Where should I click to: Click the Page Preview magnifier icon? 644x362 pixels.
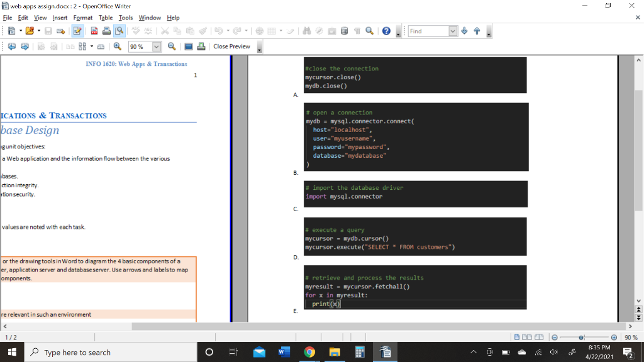coord(118,30)
